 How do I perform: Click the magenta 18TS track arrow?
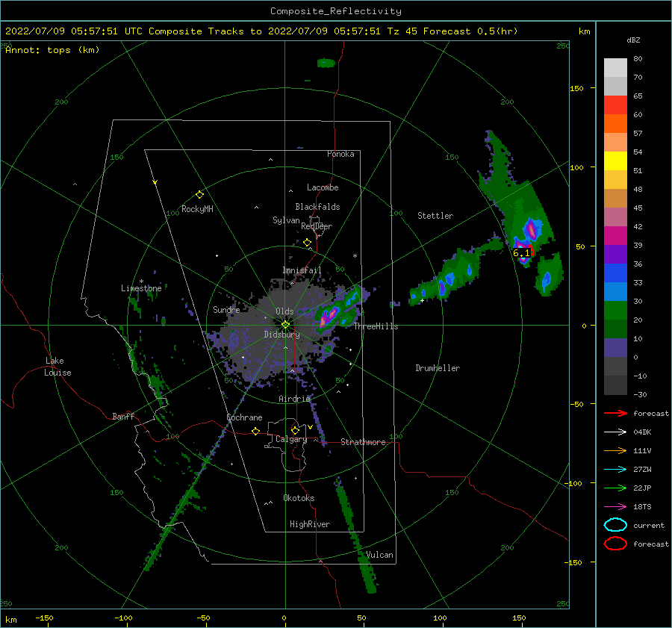[x=615, y=507]
